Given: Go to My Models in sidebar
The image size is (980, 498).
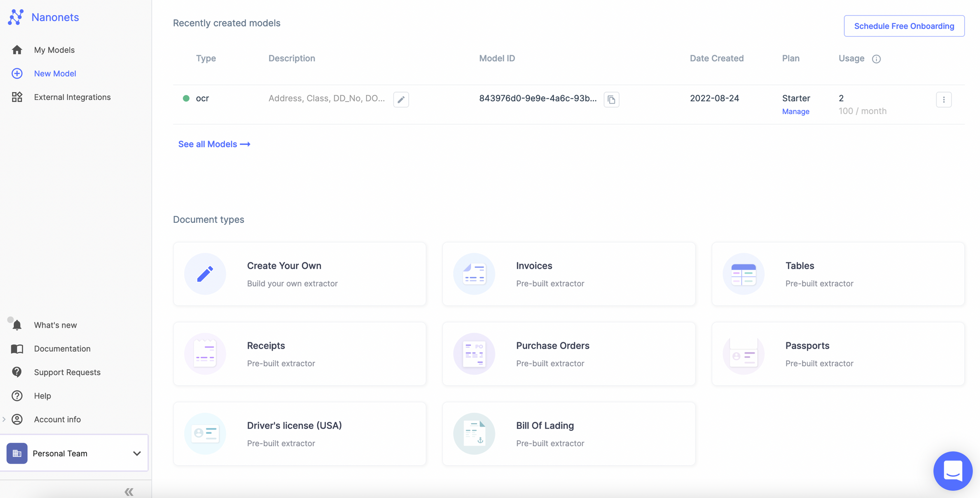Looking at the screenshot, I should [x=54, y=50].
